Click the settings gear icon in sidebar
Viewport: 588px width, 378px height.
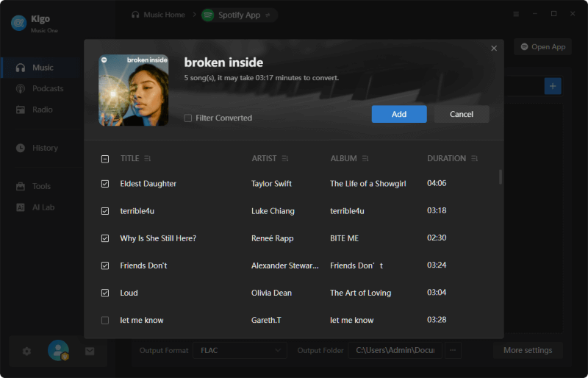tap(26, 352)
